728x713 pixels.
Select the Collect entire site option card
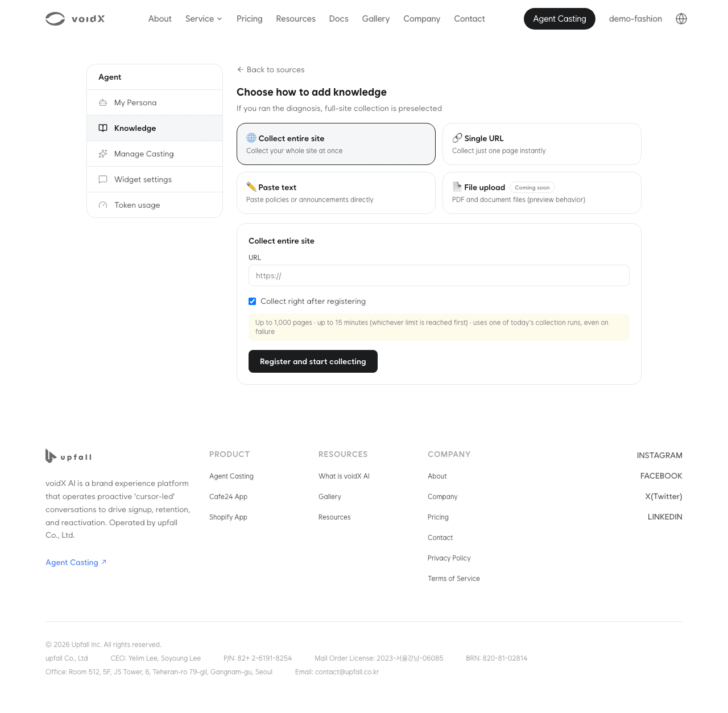coord(336,144)
